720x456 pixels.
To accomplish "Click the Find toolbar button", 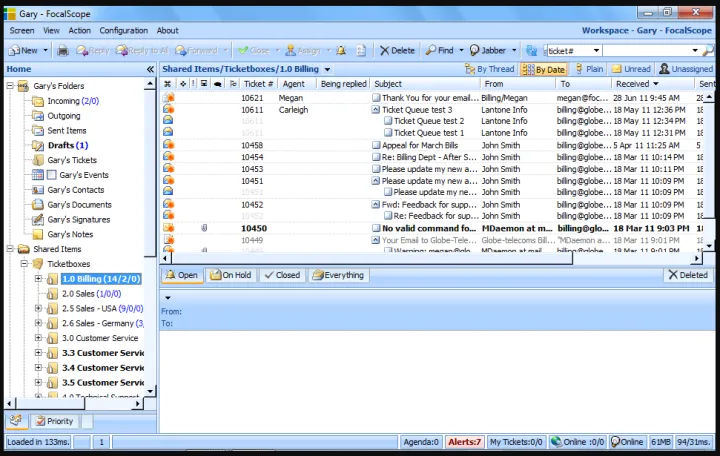I will [x=440, y=51].
